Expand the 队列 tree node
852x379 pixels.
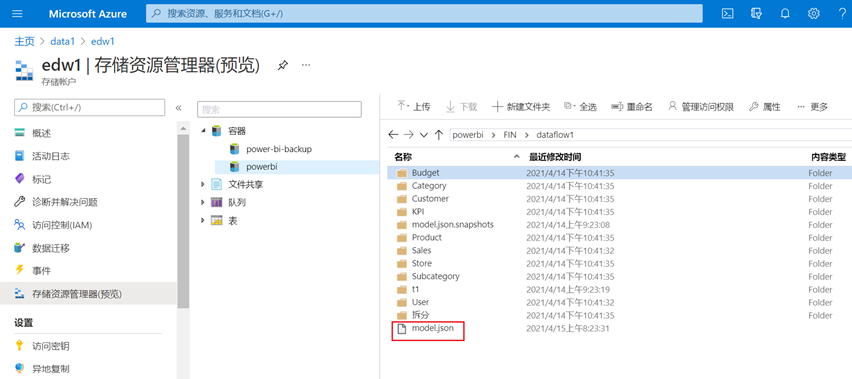[203, 203]
